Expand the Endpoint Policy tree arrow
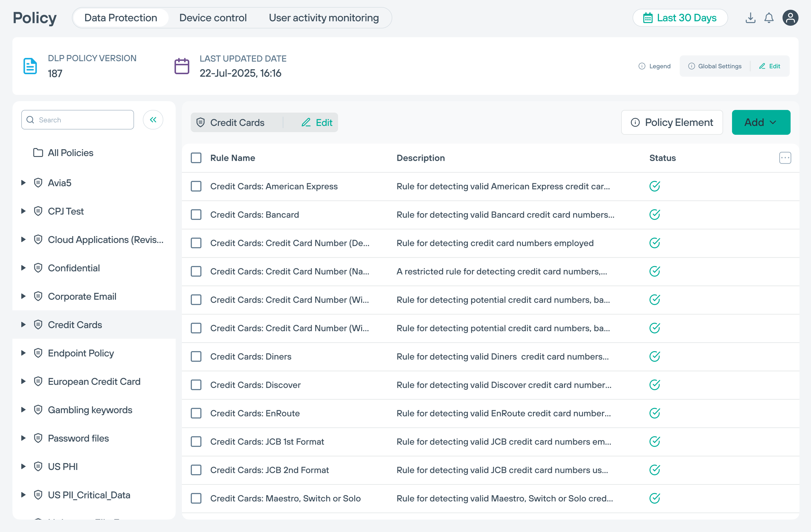Screen dimensions: 811x532 click(x=23, y=353)
